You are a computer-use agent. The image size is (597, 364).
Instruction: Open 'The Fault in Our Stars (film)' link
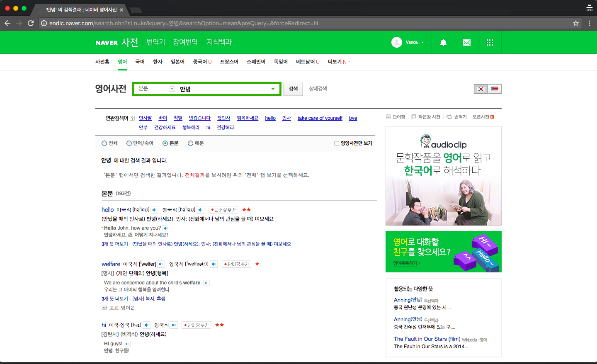(427, 339)
